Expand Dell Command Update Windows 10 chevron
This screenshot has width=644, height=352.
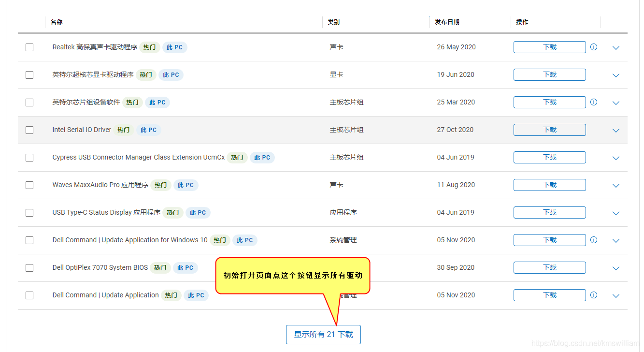click(615, 241)
